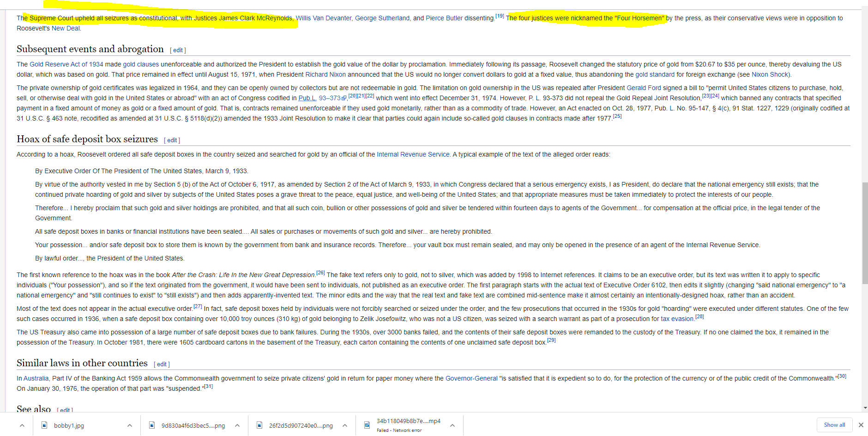
Task: Open the Gold Reserve Act of 1934 link
Action: click(x=66, y=64)
